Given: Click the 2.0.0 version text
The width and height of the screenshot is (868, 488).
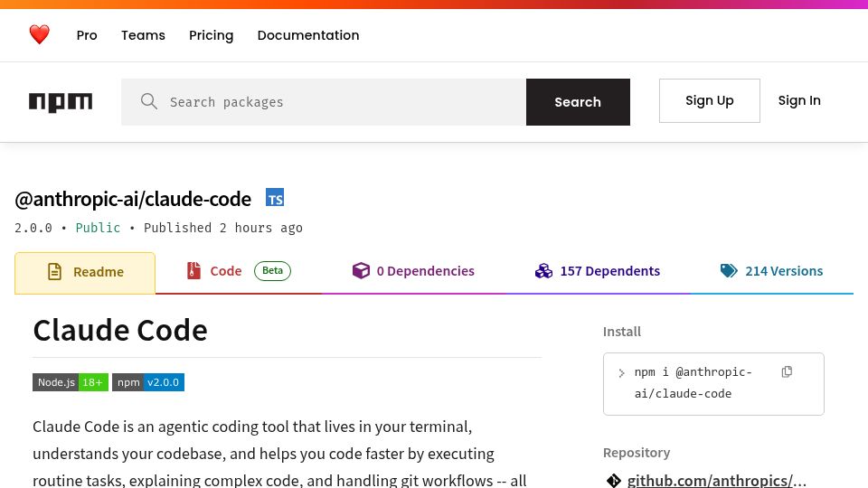Looking at the screenshot, I should click(33, 228).
